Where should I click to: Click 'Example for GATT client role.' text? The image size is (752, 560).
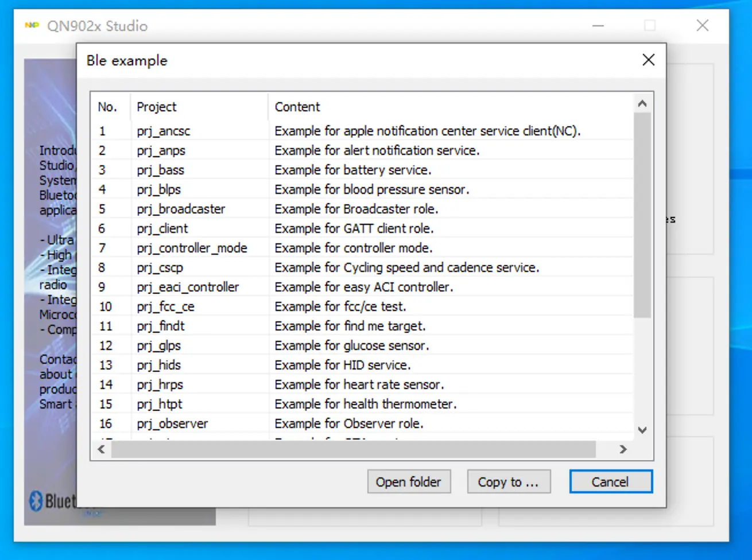[x=354, y=228]
